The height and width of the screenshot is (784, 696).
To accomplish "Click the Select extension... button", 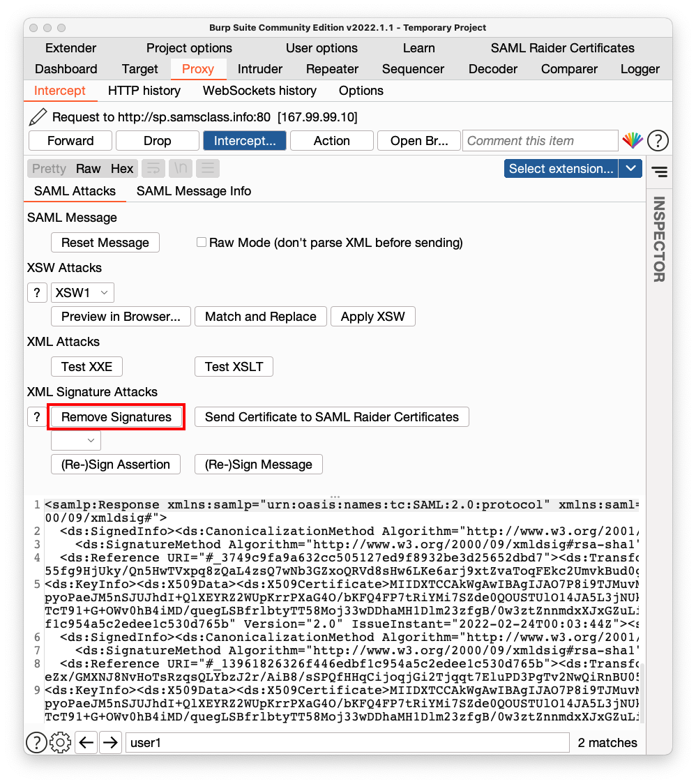I will (x=561, y=169).
